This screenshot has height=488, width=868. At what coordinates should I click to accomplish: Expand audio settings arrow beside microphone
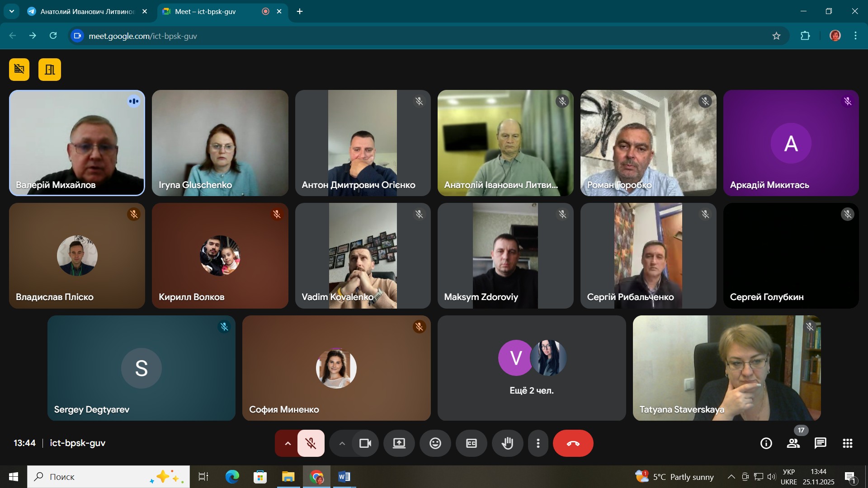[287, 443]
